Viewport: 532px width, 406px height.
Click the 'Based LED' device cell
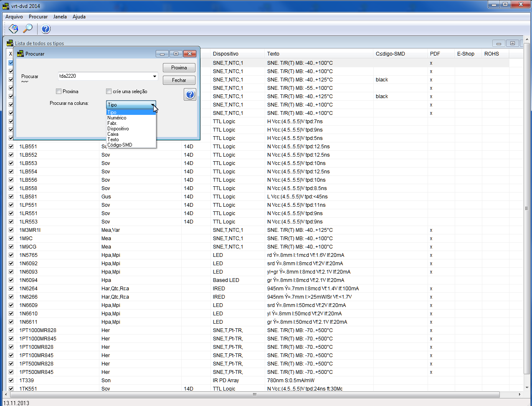coord(226,280)
